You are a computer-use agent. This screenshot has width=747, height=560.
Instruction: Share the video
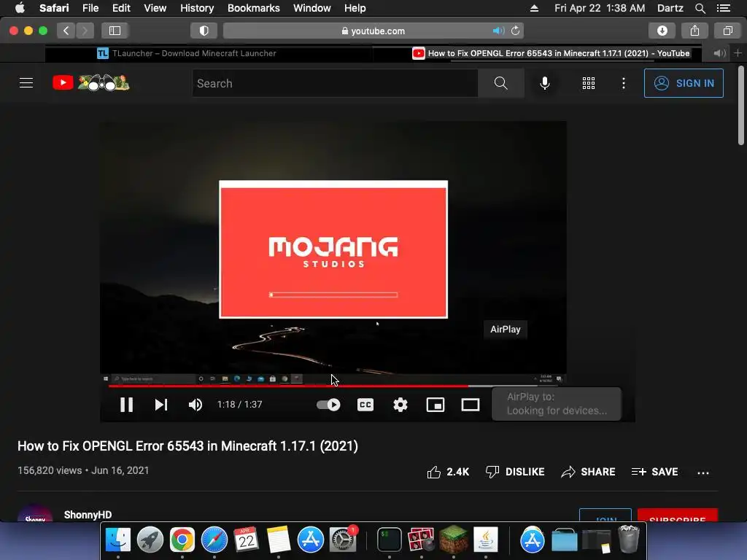tap(588, 472)
